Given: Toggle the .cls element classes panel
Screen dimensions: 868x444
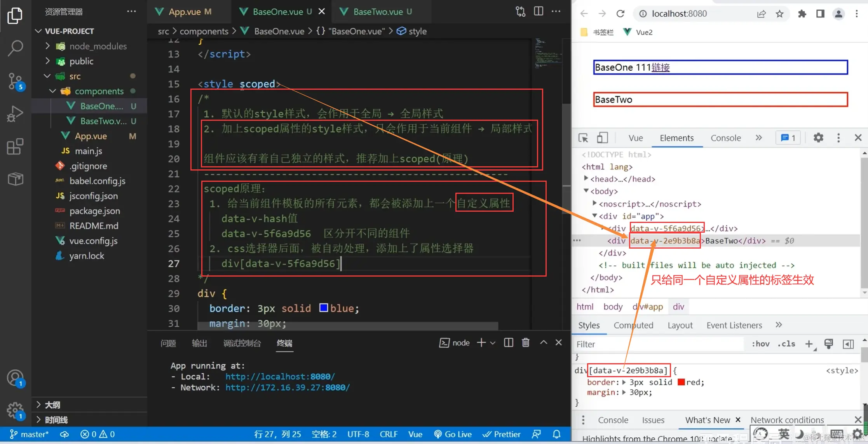Looking at the screenshot, I should [786, 344].
